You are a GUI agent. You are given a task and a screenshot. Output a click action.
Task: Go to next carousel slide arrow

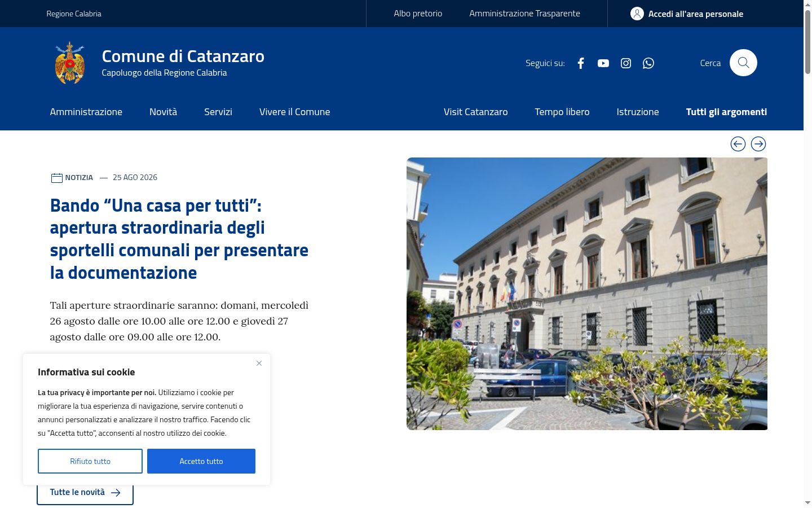coord(758,144)
